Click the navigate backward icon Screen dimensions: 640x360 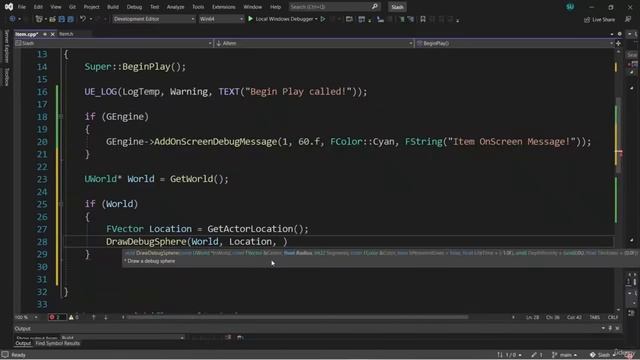pos(13,19)
